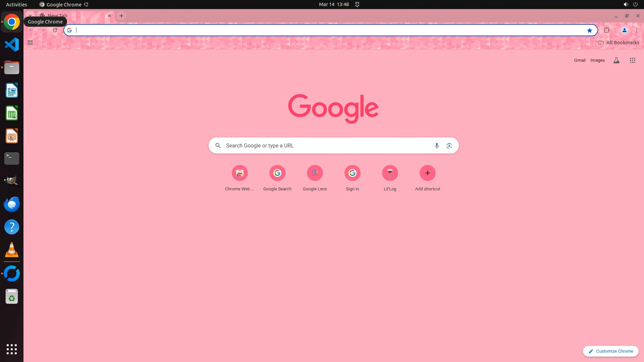
Task: Reload the current page
Action: point(55,30)
